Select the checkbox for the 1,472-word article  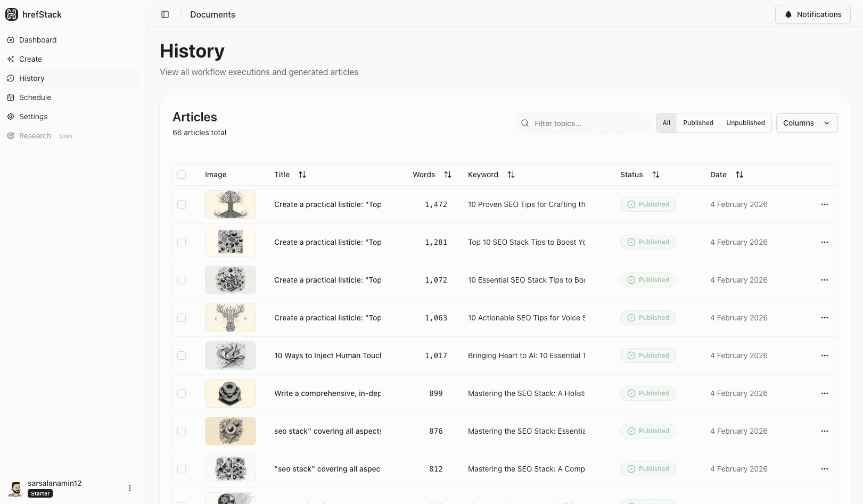click(x=182, y=204)
